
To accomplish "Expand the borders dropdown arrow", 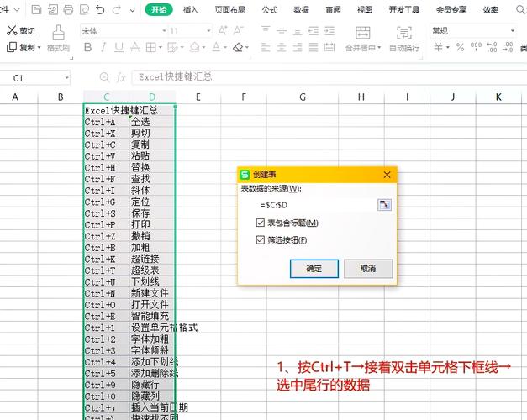I will pos(160,48).
